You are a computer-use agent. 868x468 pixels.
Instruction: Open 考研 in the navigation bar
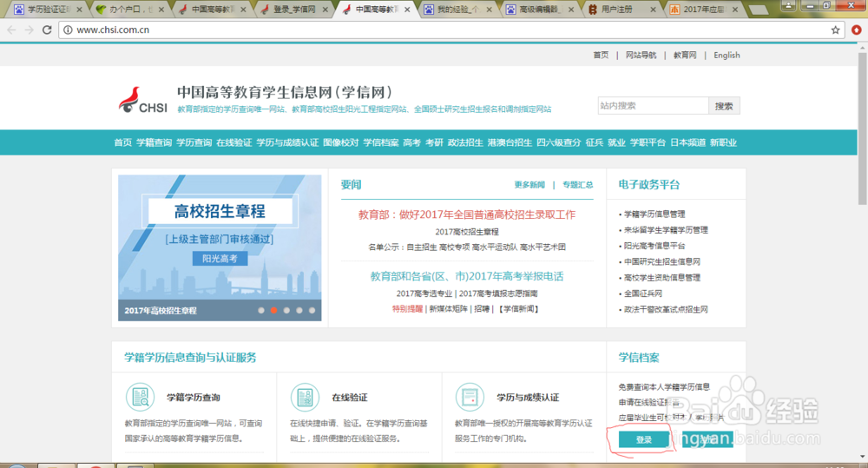pyautogui.click(x=434, y=143)
